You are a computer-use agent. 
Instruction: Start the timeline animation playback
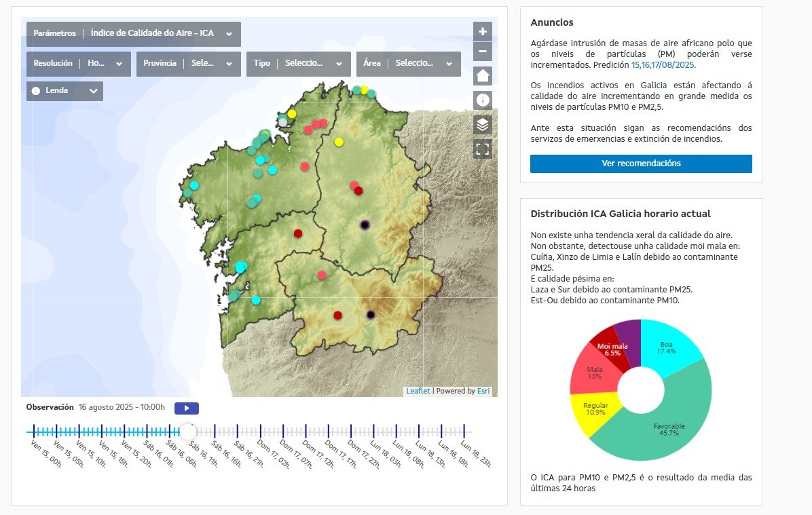tap(186, 408)
